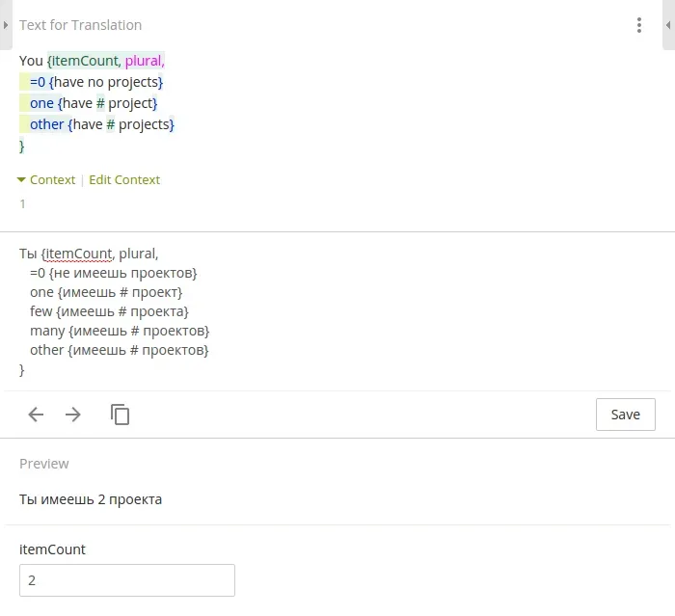Open the Edit Context link
This screenshot has height=616, width=675.
124,180
